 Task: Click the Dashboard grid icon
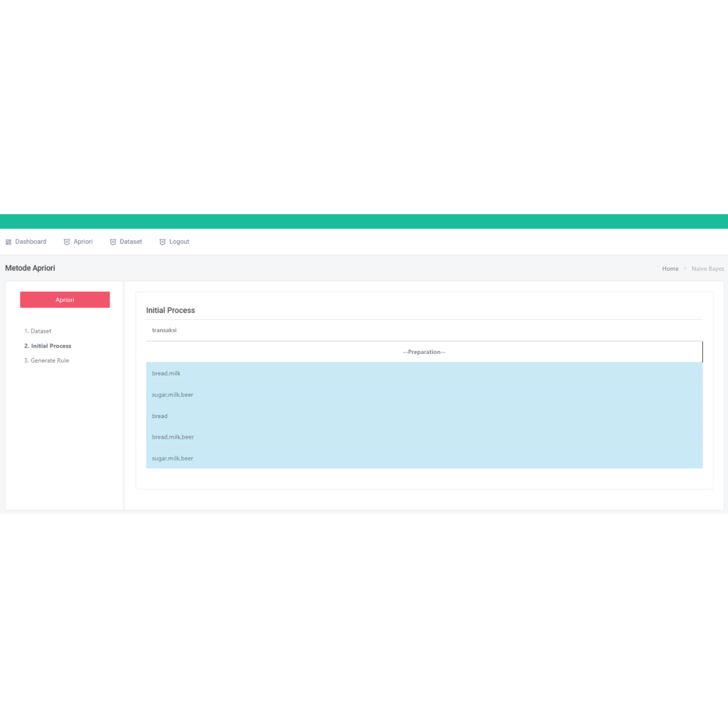(9, 242)
